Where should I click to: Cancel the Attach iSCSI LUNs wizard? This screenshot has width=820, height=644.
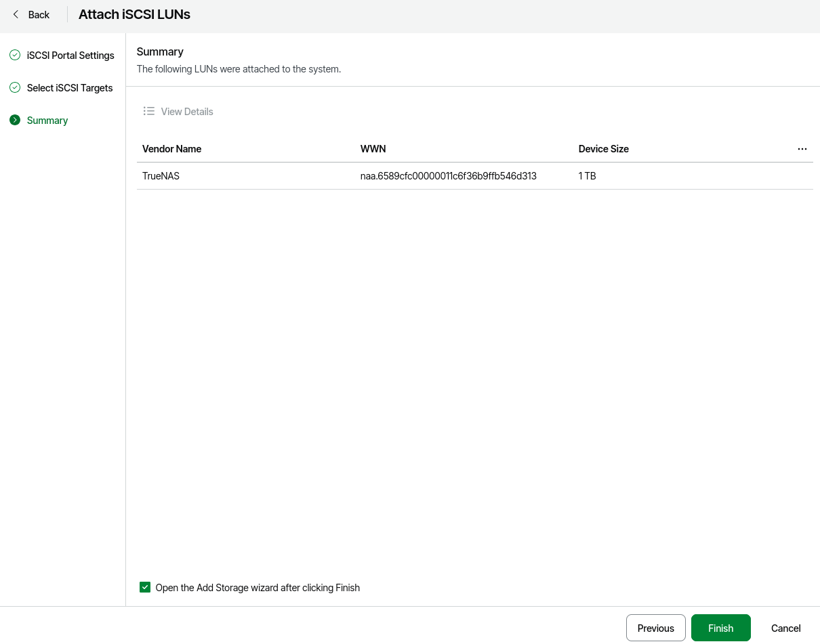[786, 628]
